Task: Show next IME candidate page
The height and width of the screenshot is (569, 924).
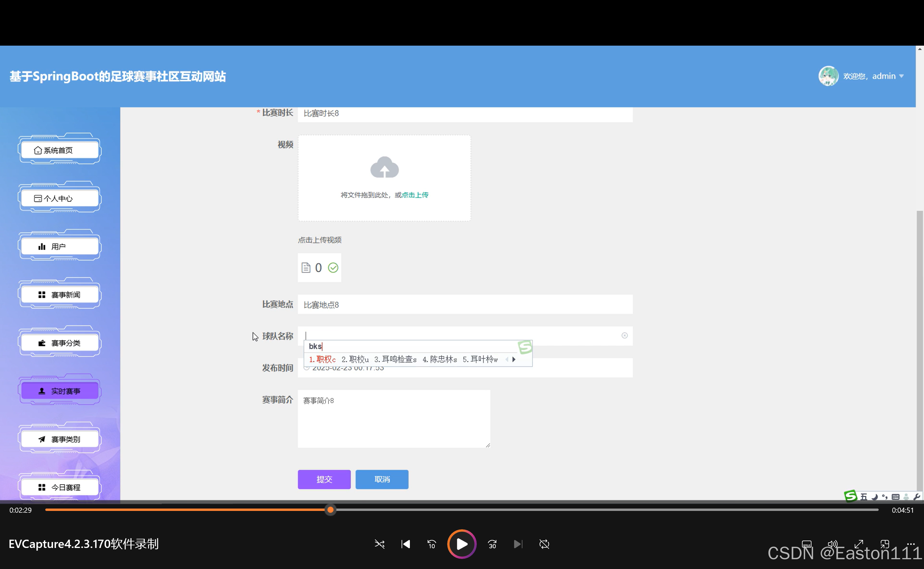Action: pos(514,359)
